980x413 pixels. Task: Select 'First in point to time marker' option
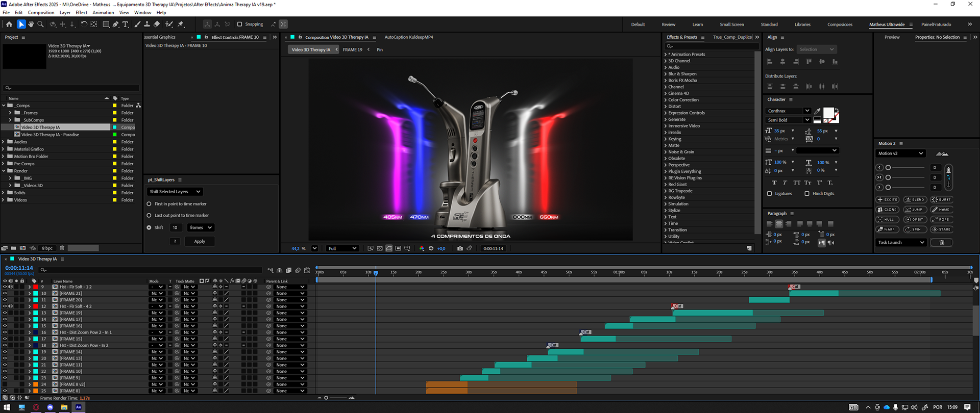(x=149, y=204)
